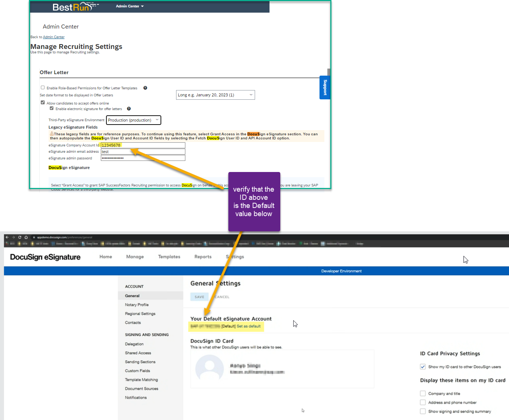Click the Set as default link
This screenshot has height=420, width=509.
pos(249,326)
